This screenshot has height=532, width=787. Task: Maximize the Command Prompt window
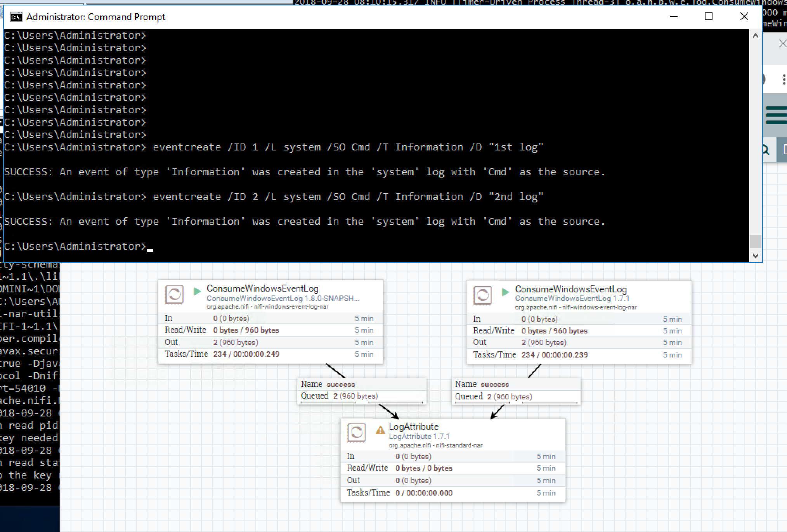pos(708,17)
